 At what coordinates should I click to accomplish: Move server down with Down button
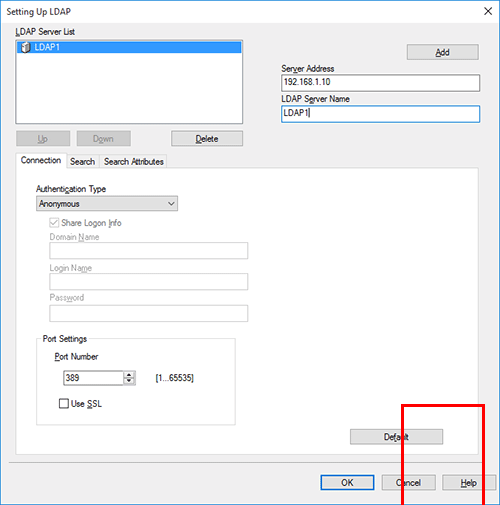point(104,138)
